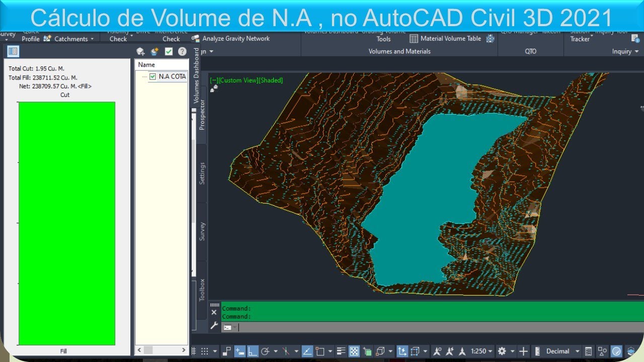The height and width of the screenshot is (362, 644).
Task: Toggle 2D object snap in status bar
Action: (x=319, y=351)
